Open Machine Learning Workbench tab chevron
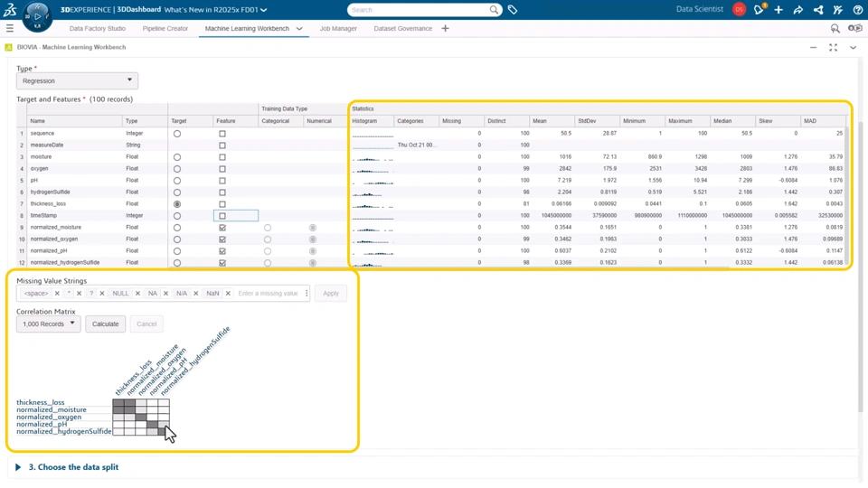This screenshot has height=488, width=868. click(x=299, y=28)
